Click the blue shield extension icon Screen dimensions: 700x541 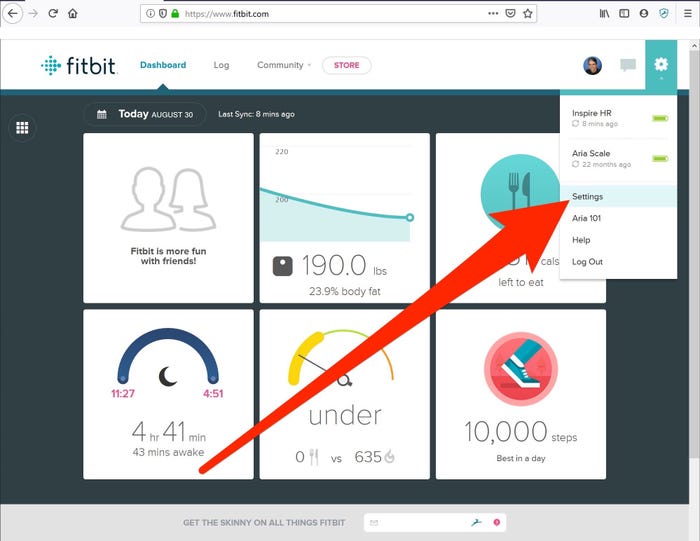pos(664,13)
